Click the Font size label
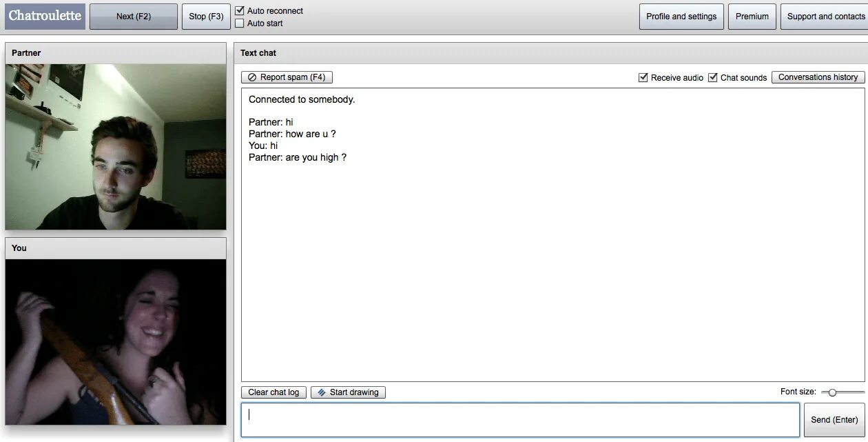Viewport: 868px width, 442px height. pos(798,392)
